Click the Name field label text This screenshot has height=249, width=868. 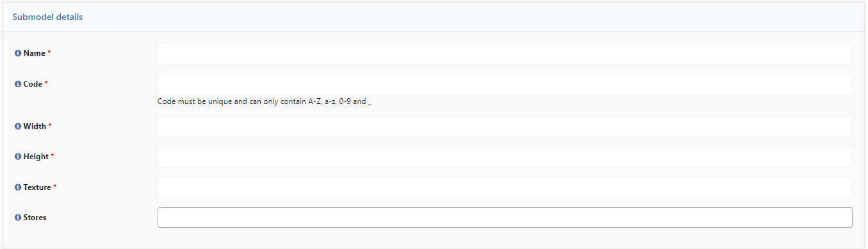pos(35,53)
